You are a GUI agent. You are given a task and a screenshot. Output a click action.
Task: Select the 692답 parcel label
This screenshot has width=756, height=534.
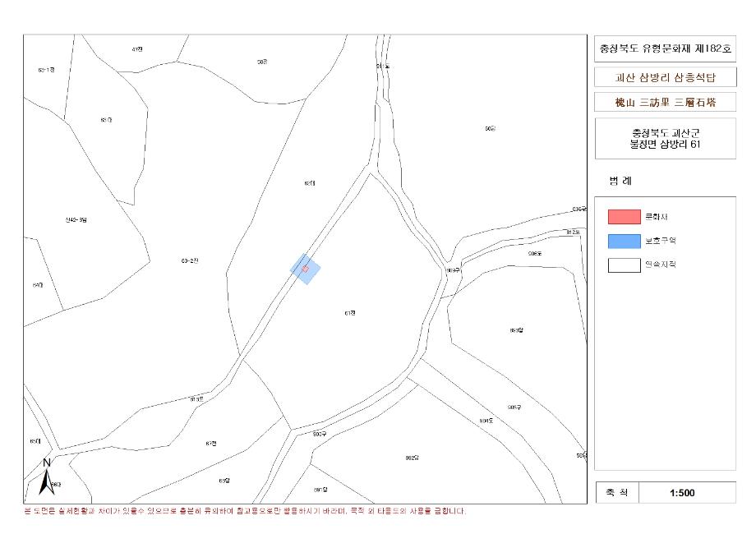tap(412, 458)
